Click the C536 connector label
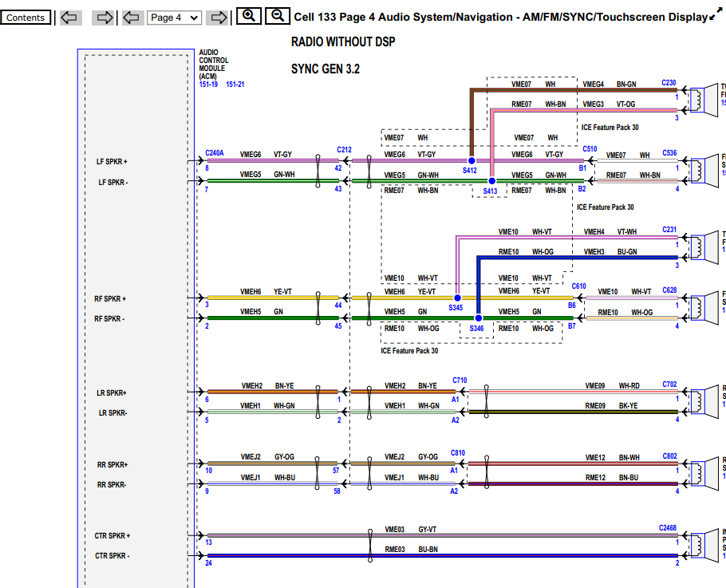This screenshot has height=588, width=726. click(669, 153)
